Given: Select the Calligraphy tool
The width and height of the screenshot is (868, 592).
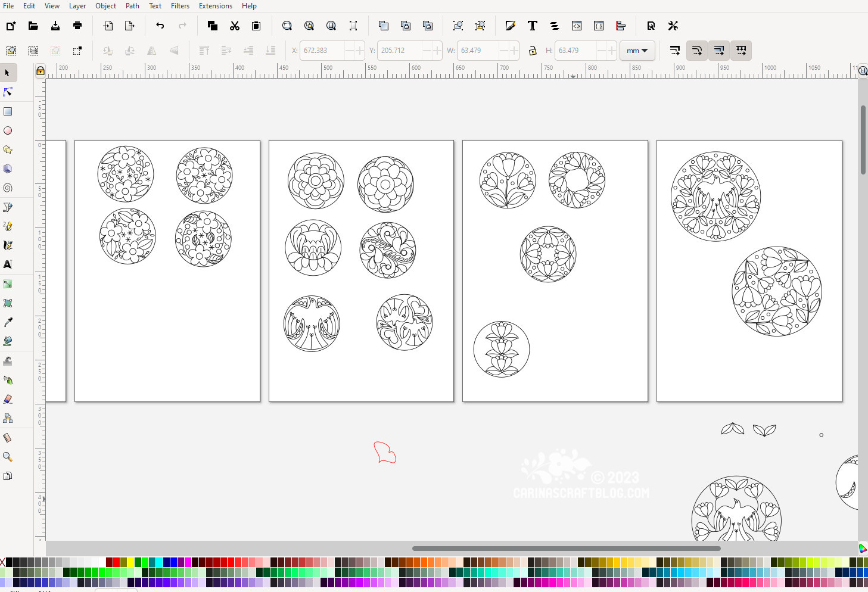Looking at the screenshot, I should coord(8,245).
